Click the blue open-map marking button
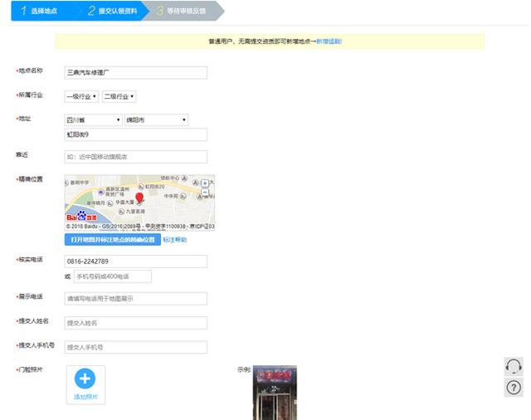531x420 pixels. (x=113, y=240)
